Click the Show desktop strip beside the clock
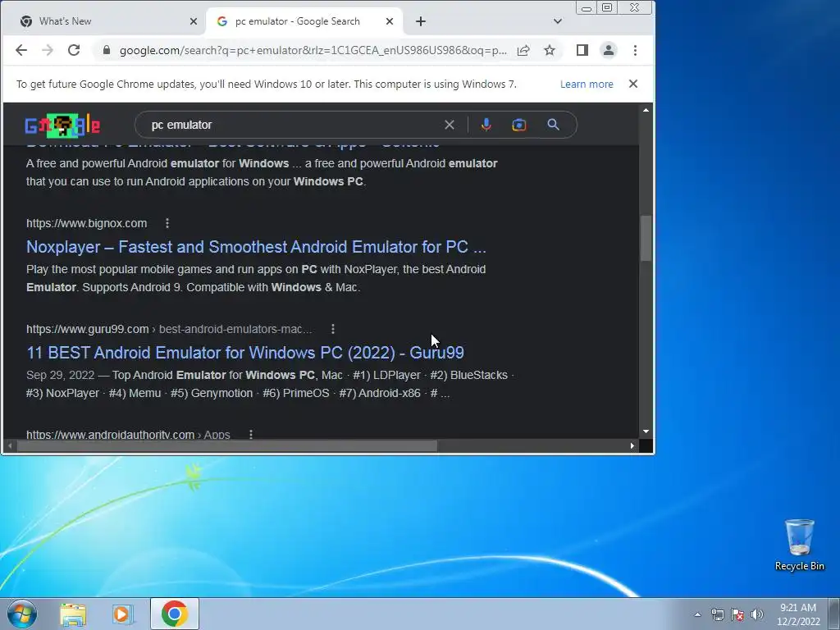The width and height of the screenshot is (840, 630). coord(834,614)
